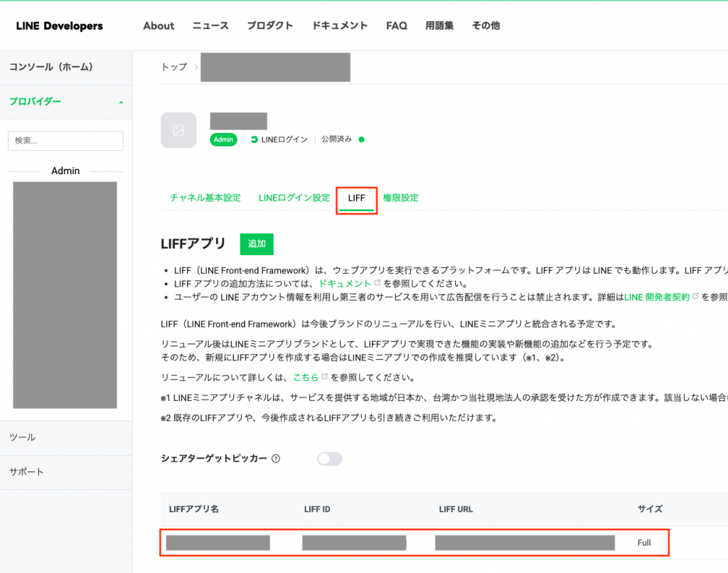Click the 公開済み status green dot
The image size is (728, 573).
[362, 139]
